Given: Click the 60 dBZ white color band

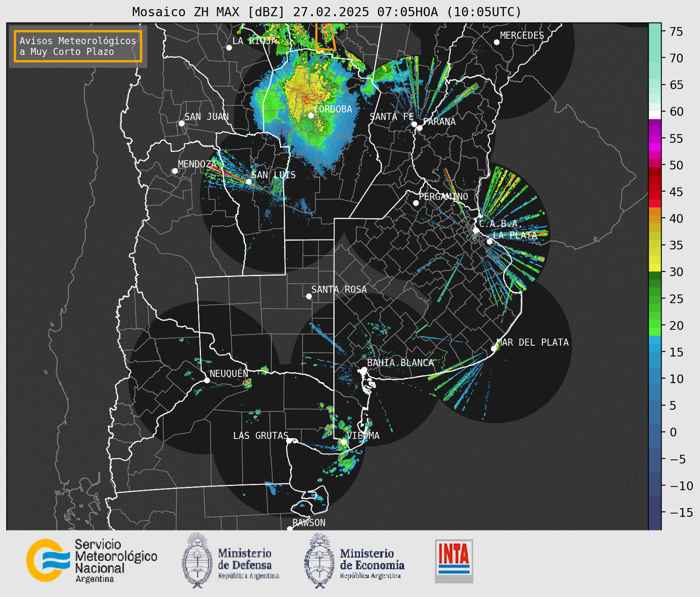Looking at the screenshot, I should pyautogui.click(x=655, y=115).
